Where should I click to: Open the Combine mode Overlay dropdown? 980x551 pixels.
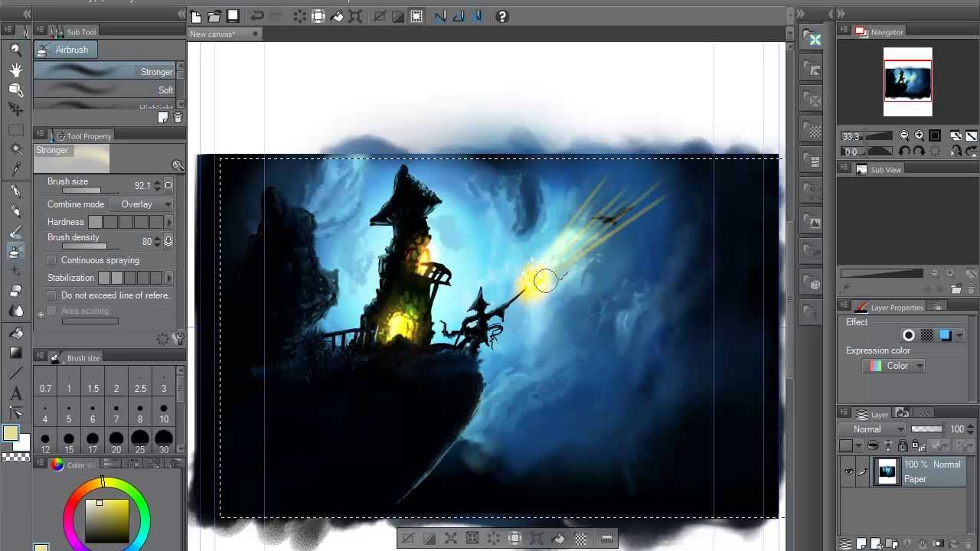pyautogui.click(x=142, y=204)
